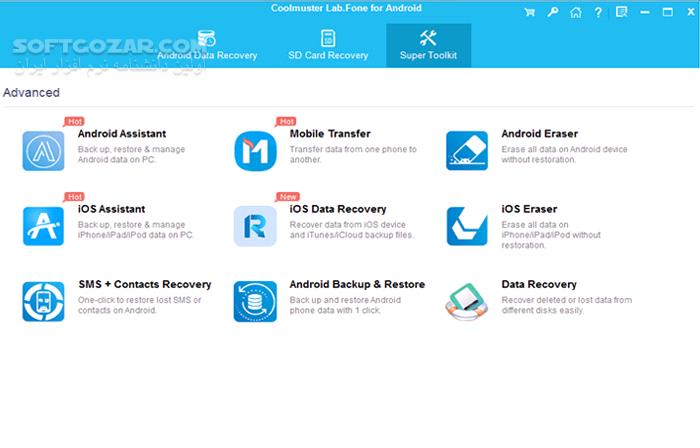The width and height of the screenshot is (700, 448).
Task: Click the iOS Assistant title
Action: click(x=112, y=209)
